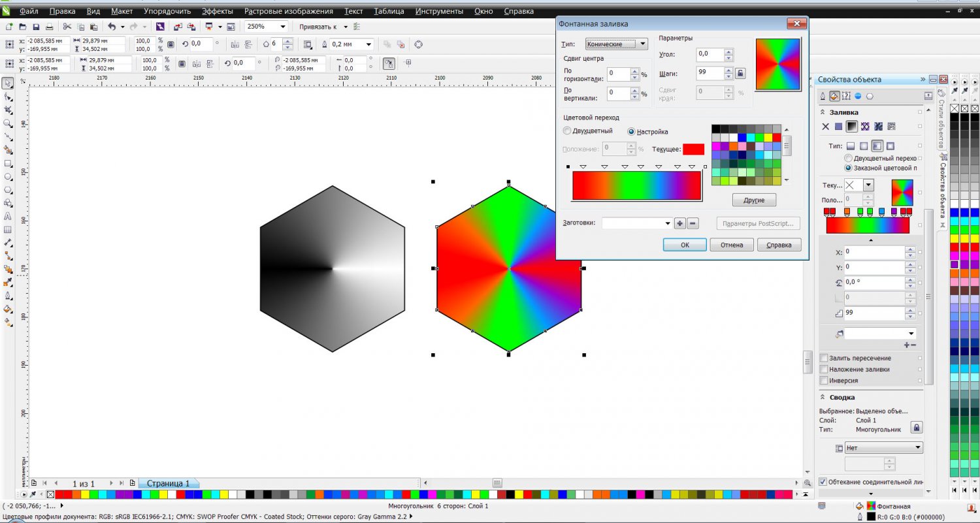Image resolution: width=980 pixels, height=523 pixels.
Task: Click the lock icon next to Шаги
Action: click(x=740, y=73)
